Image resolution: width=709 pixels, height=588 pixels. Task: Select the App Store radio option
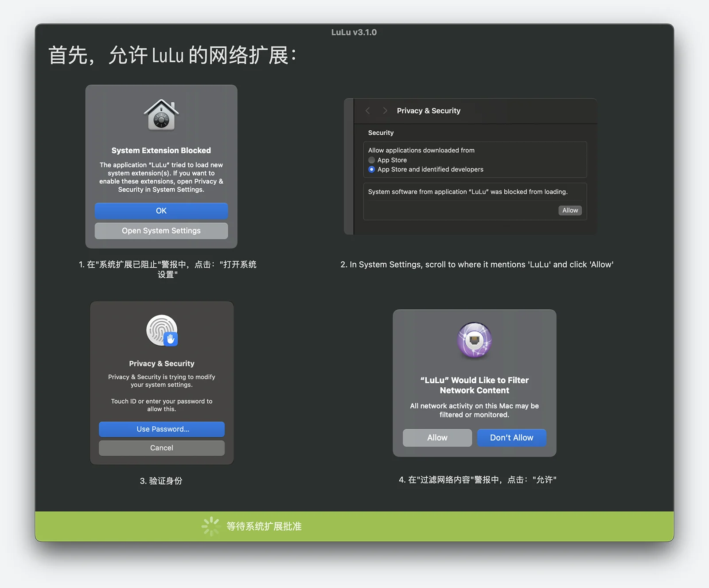click(x=372, y=160)
